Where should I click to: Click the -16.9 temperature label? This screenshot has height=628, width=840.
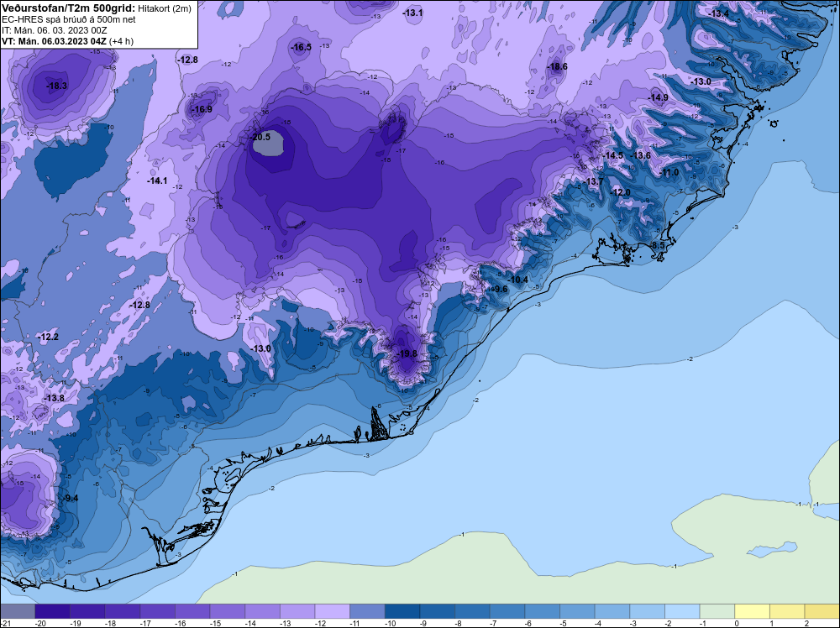[x=202, y=109]
